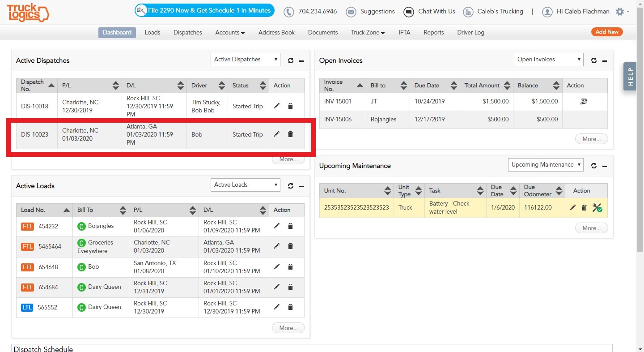644x352 pixels.
Task: Open the Address Book tab
Action: click(277, 32)
